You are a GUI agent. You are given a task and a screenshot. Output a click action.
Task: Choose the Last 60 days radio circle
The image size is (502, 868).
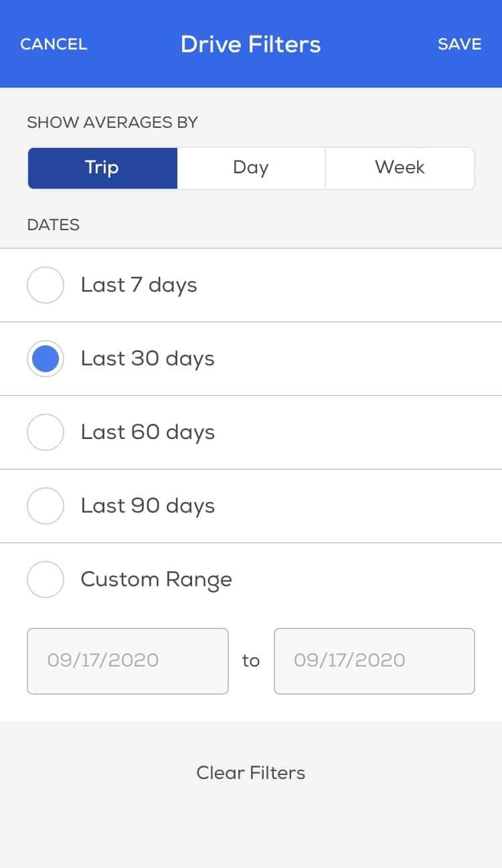point(46,432)
